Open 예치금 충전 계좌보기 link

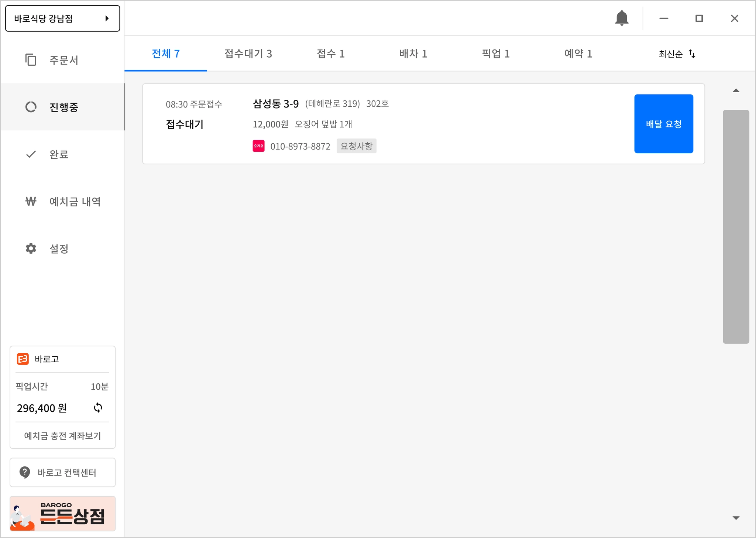[x=62, y=436]
